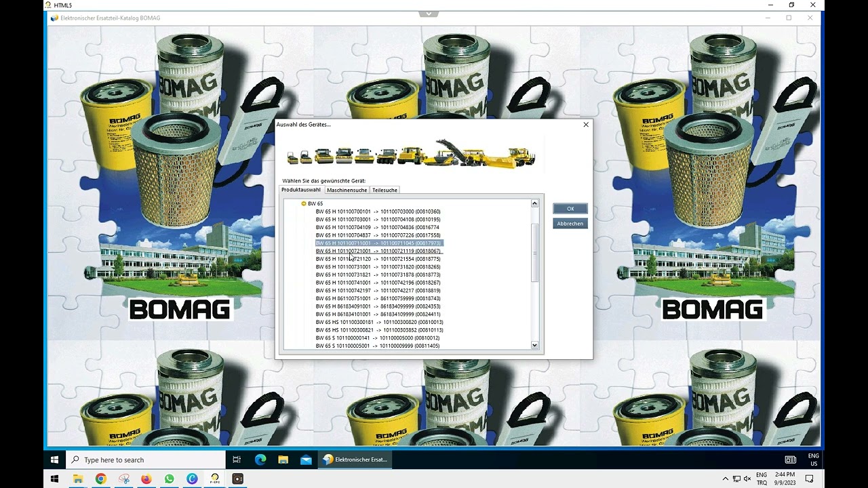This screenshot has width=868, height=488.
Task: Open Task View in inner taskbar
Action: coord(237,460)
